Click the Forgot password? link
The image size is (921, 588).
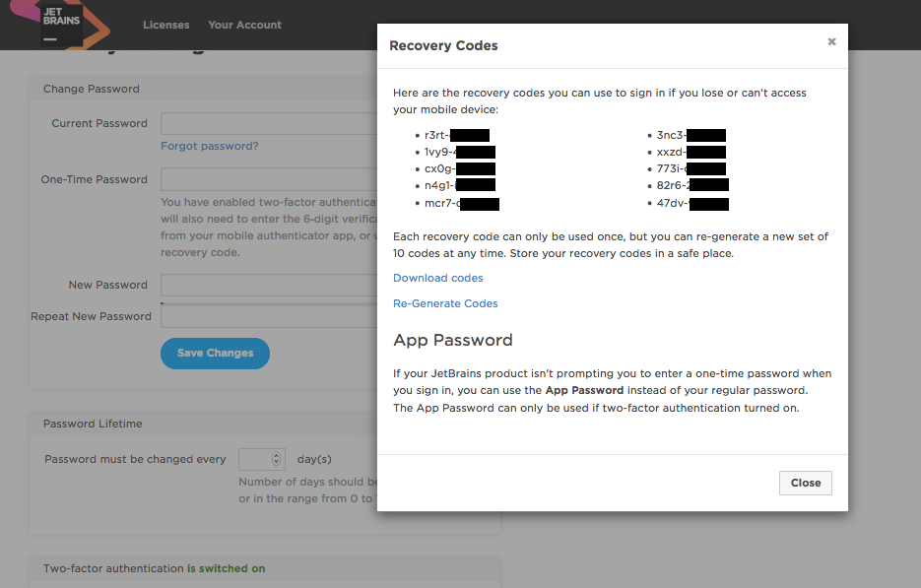[x=210, y=146]
